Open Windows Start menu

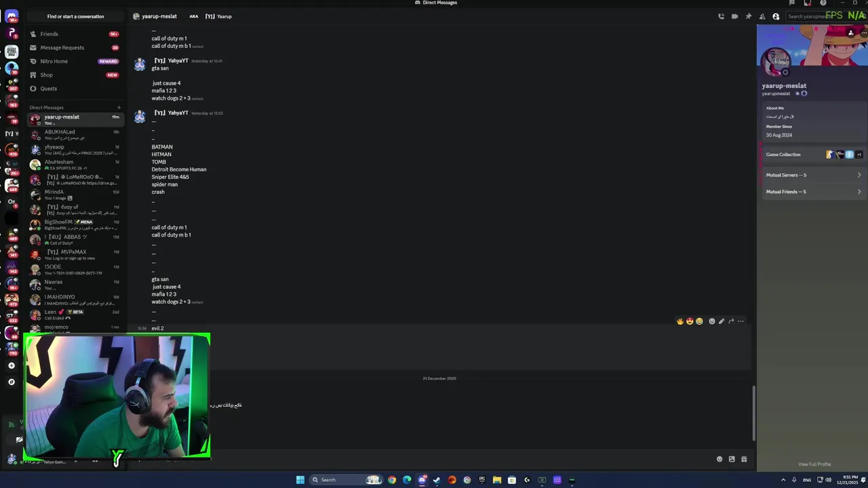pyautogui.click(x=300, y=480)
